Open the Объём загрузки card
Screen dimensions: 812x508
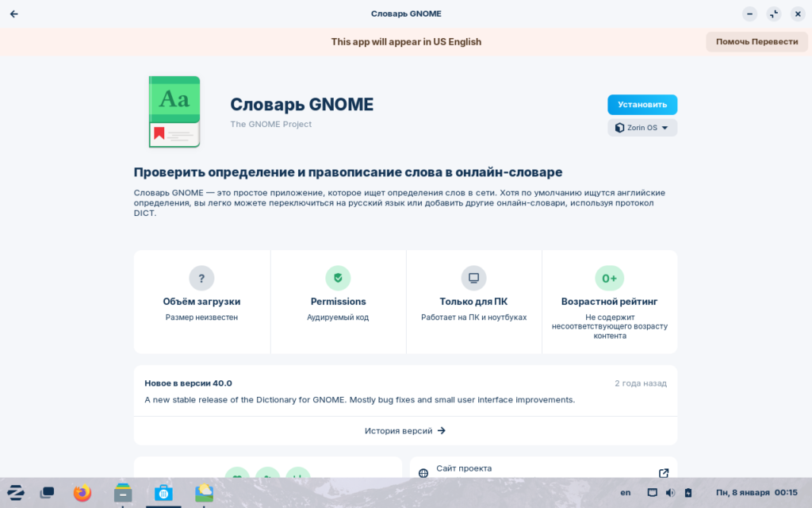tap(202, 302)
